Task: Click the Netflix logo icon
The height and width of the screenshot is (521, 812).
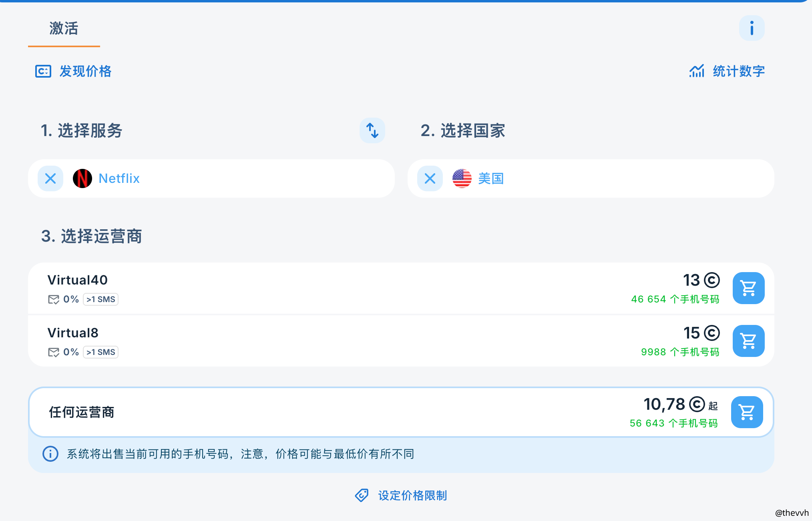Action: 82,178
